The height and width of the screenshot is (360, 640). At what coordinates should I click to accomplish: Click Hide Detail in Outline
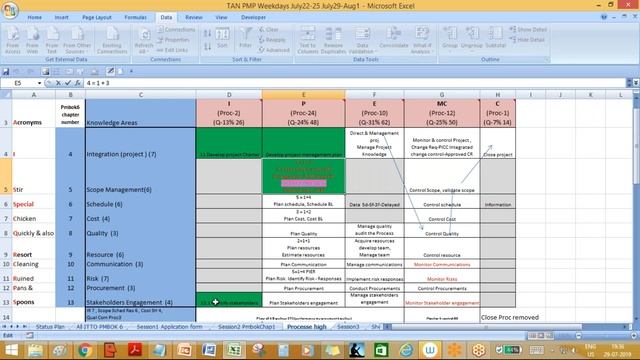pos(527,40)
